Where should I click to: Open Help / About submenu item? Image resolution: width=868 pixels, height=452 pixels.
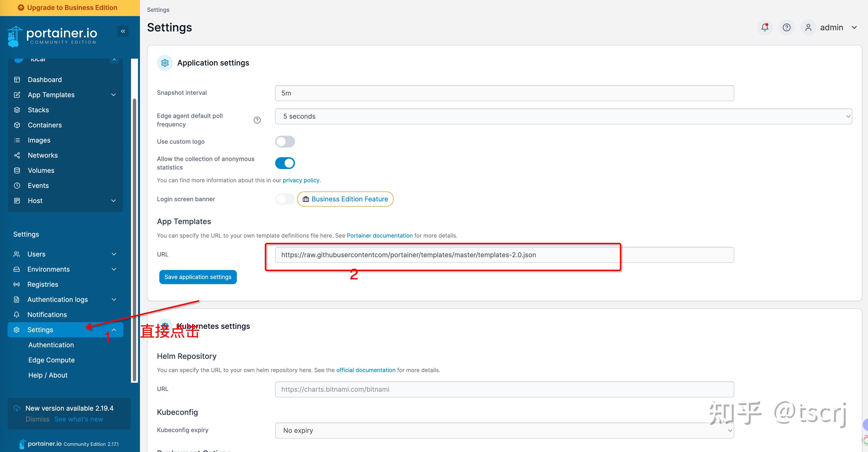coord(48,375)
